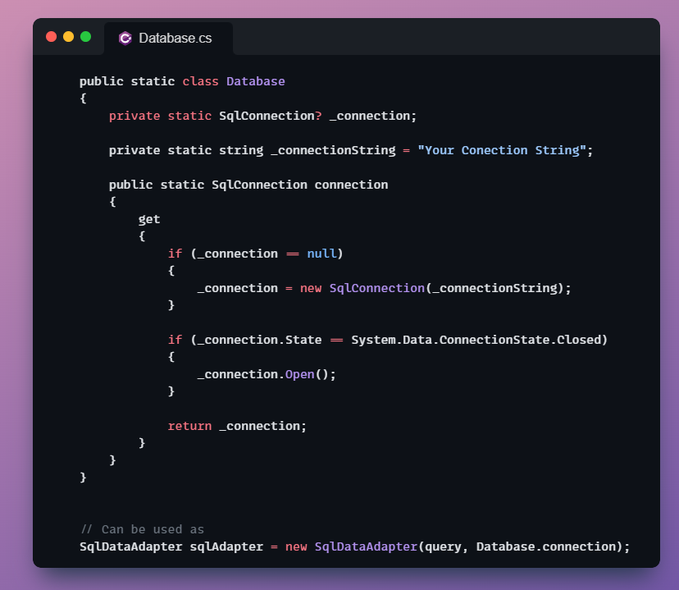Click the "get" accessor keyword
Viewport: 679px width, 590px height.
149,220
